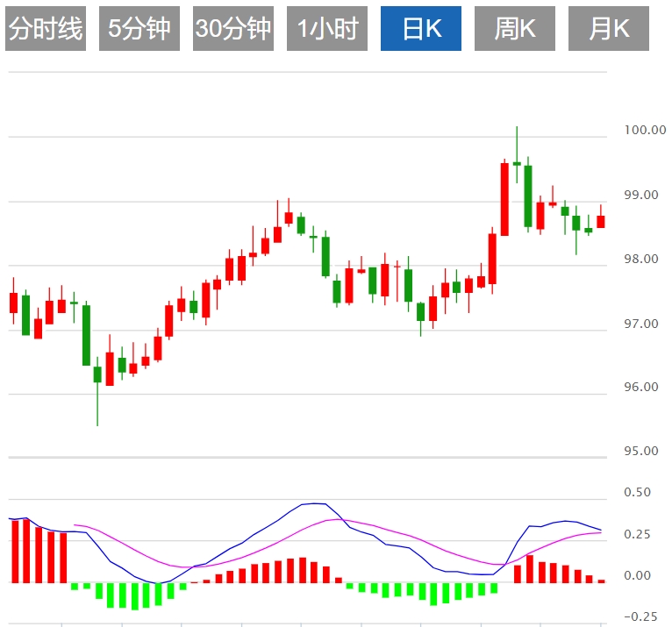The width and height of the screenshot is (672, 627).
Task: Select the 30分钟 interval tab
Action: (x=233, y=28)
